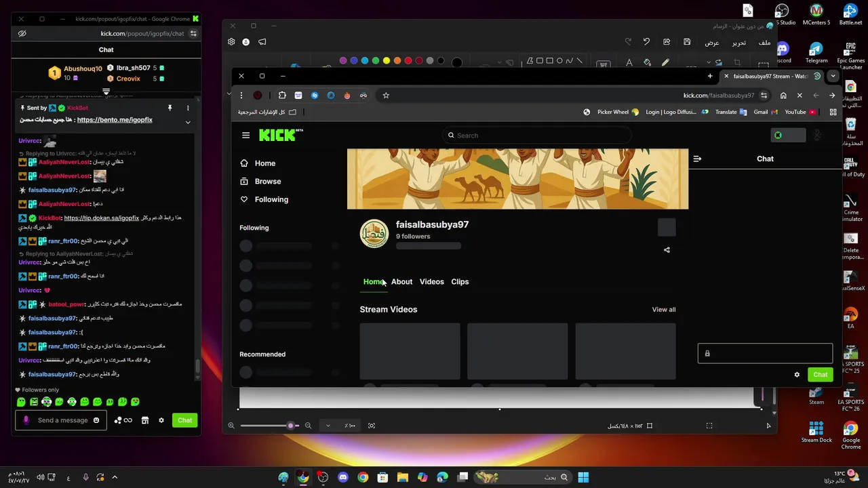The width and height of the screenshot is (868, 488).
Task: Focus the Kick Search field
Action: (x=536, y=136)
